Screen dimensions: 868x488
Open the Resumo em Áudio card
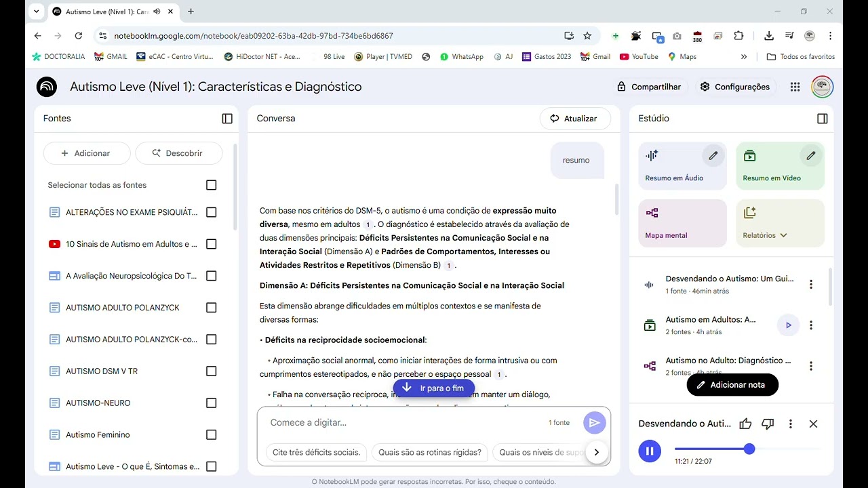(682, 166)
